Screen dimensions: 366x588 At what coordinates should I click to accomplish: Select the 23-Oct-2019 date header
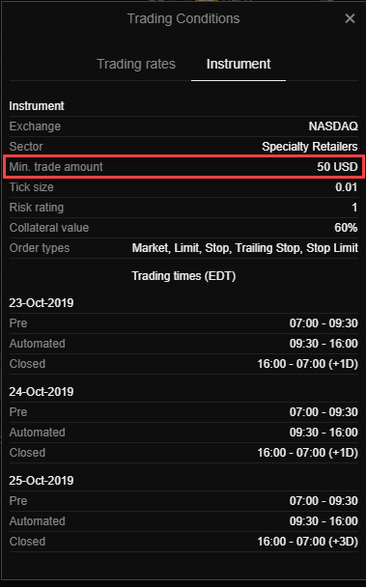coord(42,302)
